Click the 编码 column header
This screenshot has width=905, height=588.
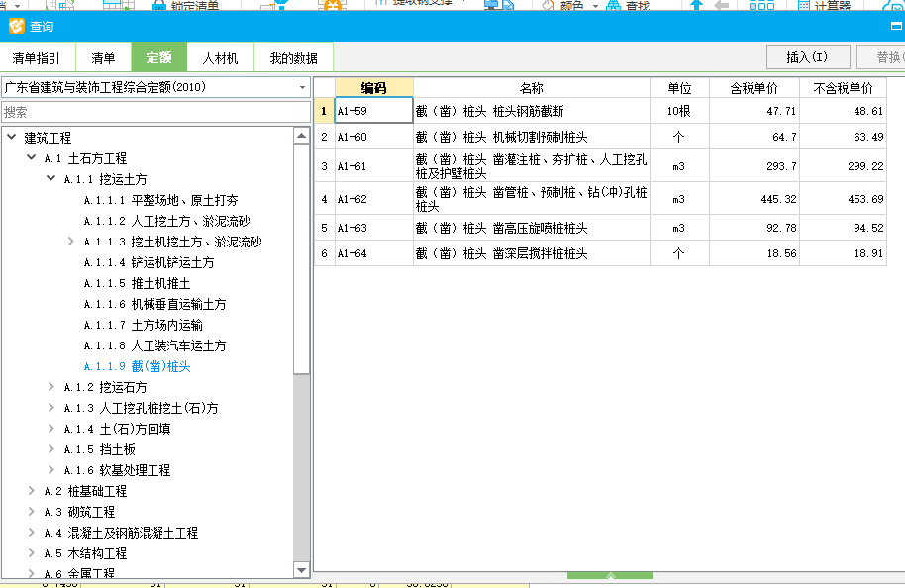tap(373, 88)
